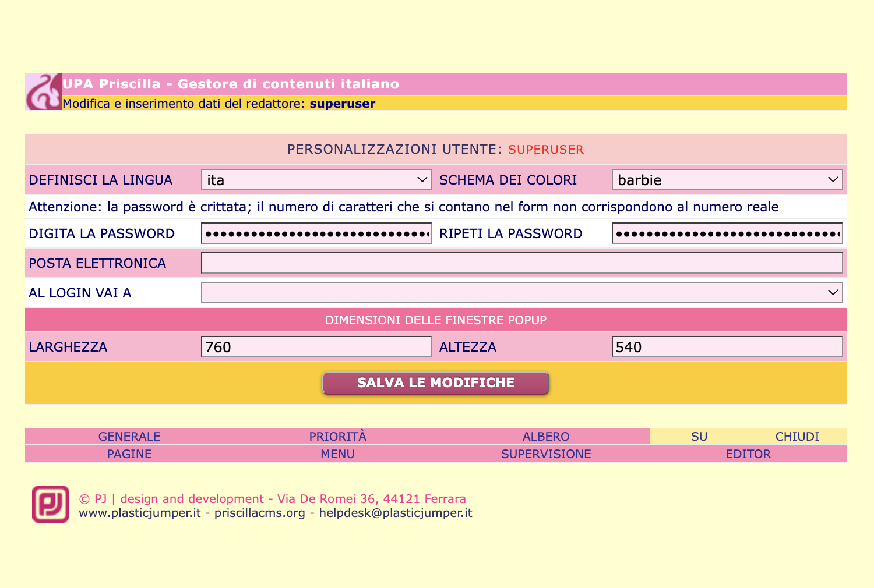Go to the SUPERVISIONE section

546,454
